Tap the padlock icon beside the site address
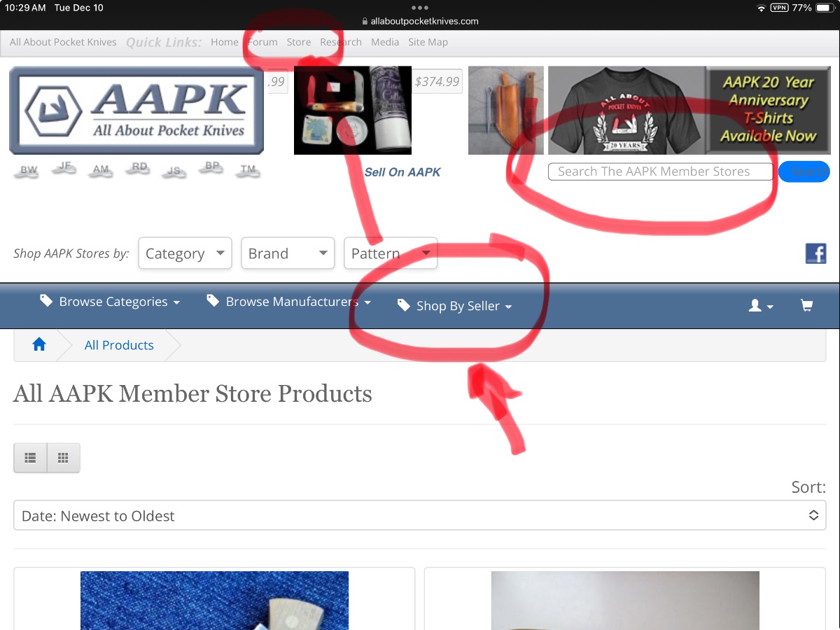 (x=365, y=22)
